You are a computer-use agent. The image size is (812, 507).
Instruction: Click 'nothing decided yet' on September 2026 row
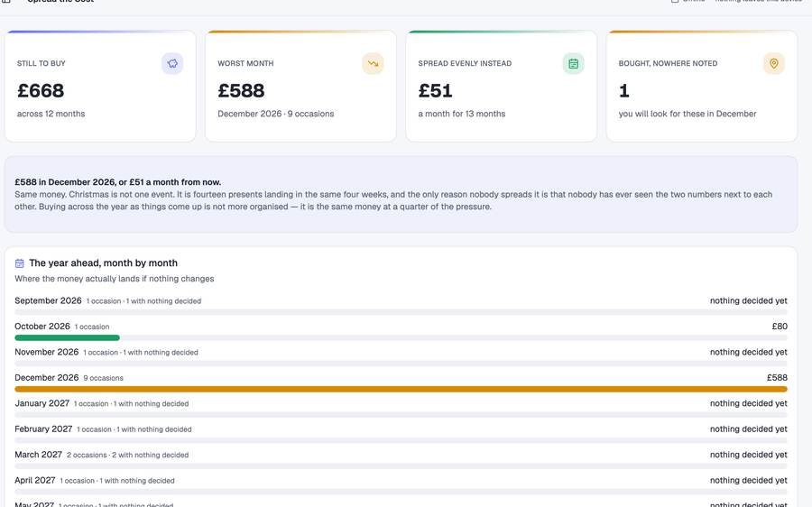coord(748,300)
